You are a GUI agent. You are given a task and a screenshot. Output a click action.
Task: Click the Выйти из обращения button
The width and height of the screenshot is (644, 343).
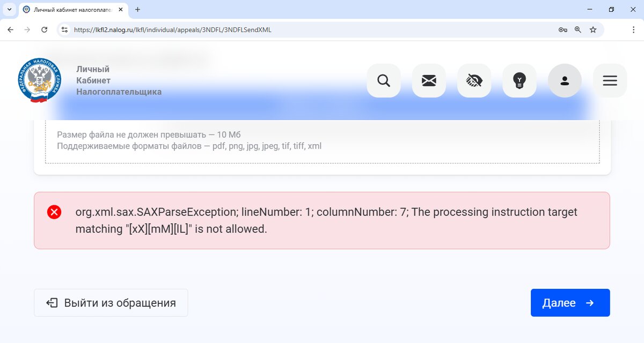pos(111,302)
